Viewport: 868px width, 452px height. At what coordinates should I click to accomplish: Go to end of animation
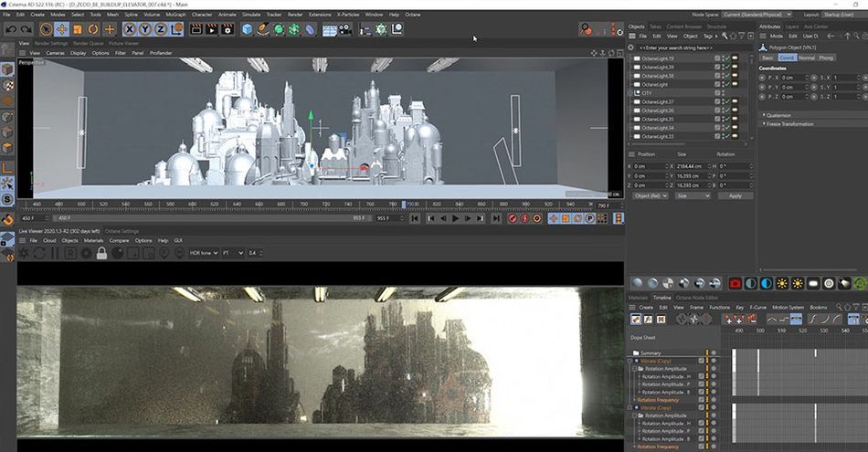(496, 218)
